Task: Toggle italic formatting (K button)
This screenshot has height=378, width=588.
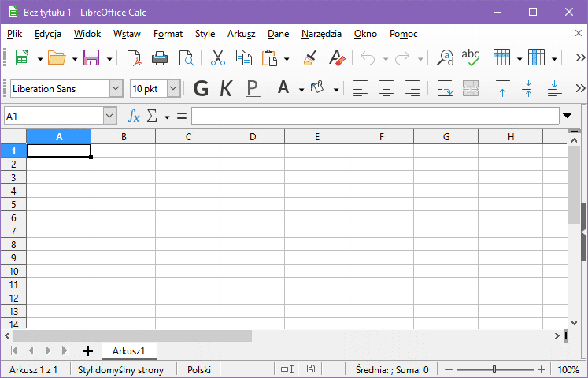Action: (226, 88)
